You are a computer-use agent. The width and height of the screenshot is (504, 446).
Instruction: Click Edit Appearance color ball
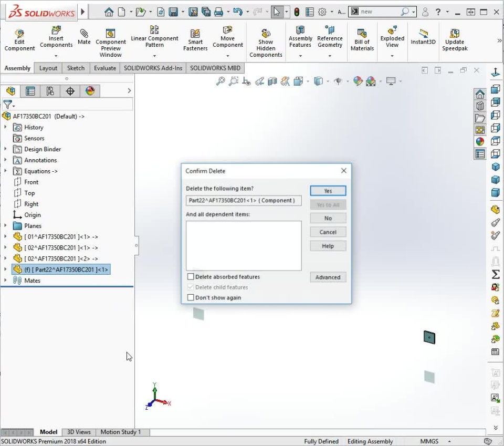pos(358,81)
